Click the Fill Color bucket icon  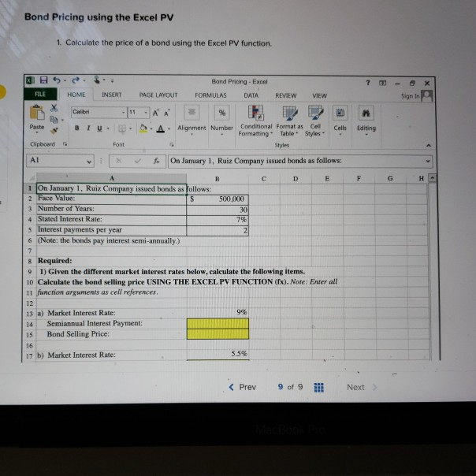pyautogui.click(x=143, y=128)
